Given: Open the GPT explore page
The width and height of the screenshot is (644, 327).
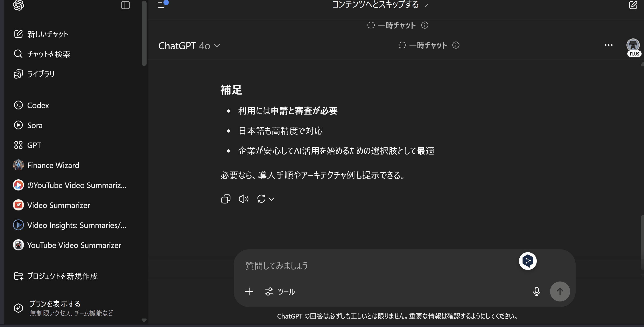Looking at the screenshot, I should pos(28,145).
